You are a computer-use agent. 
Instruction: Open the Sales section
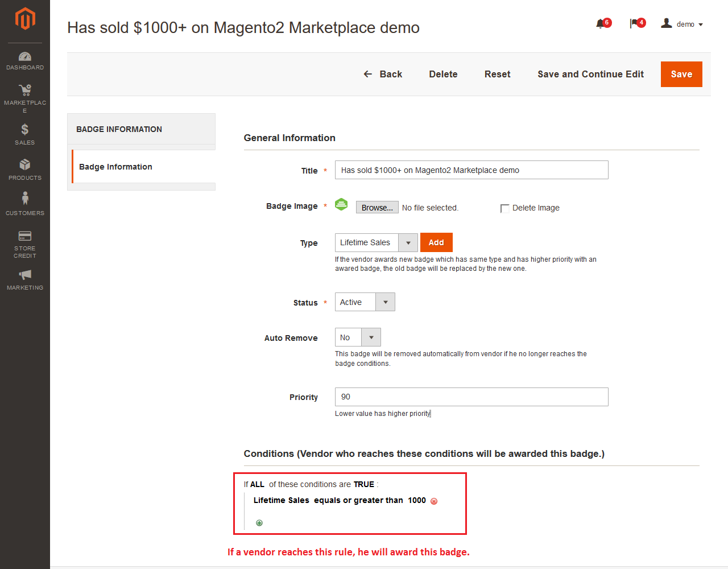pyautogui.click(x=25, y=134)
